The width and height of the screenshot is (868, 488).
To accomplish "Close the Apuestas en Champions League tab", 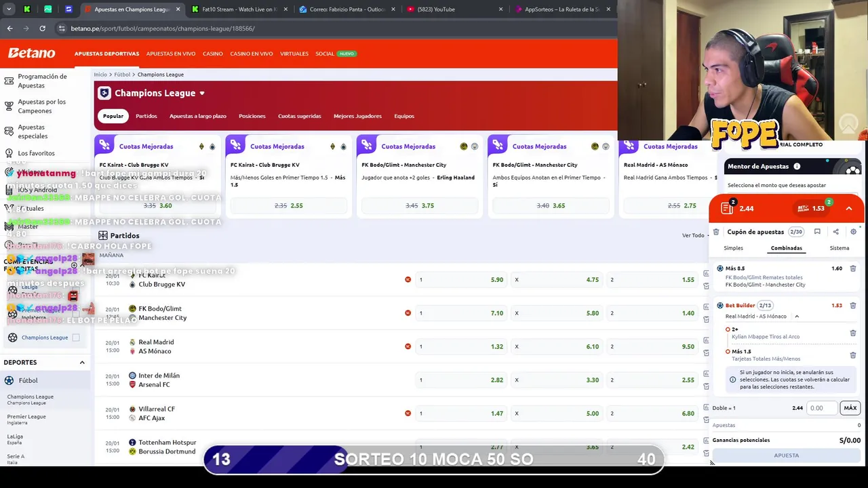I will [x=178, y=9].
